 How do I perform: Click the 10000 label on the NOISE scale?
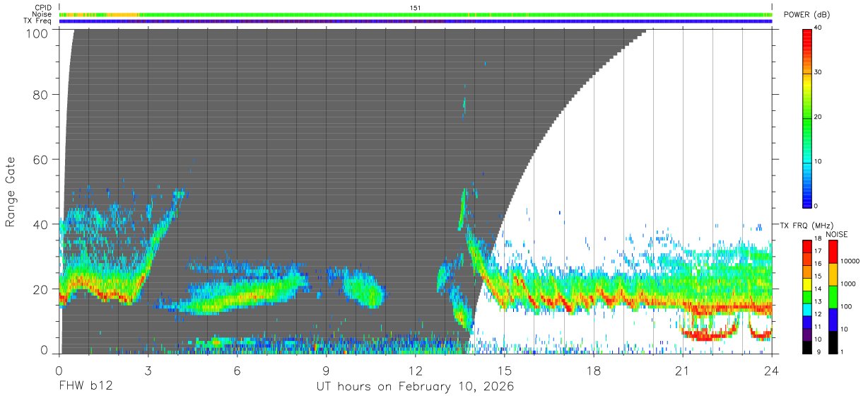click(x=849, y=261)
